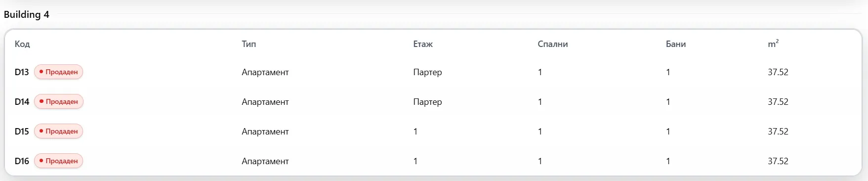Click the 37.52 area in D16 row

[778, 161]
